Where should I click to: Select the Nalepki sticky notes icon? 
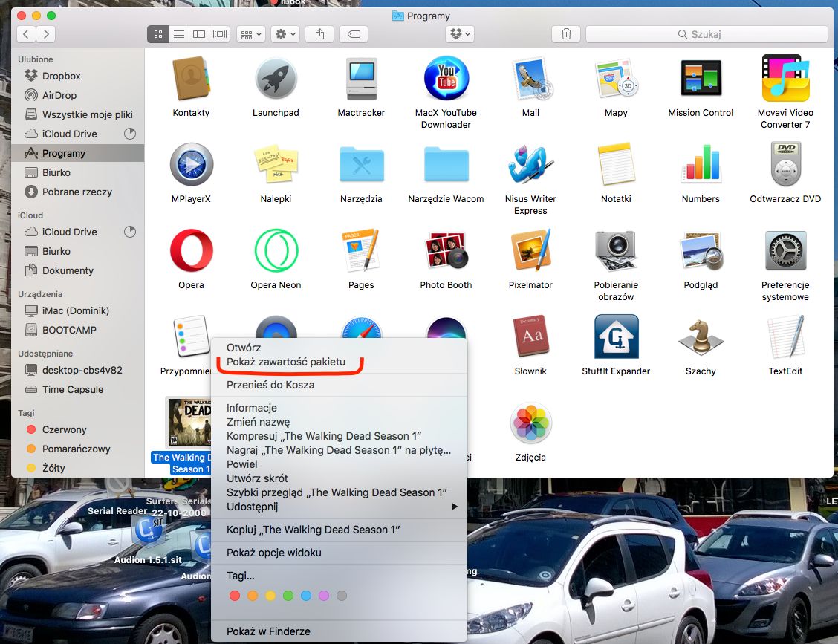click(x=276, y=163)
